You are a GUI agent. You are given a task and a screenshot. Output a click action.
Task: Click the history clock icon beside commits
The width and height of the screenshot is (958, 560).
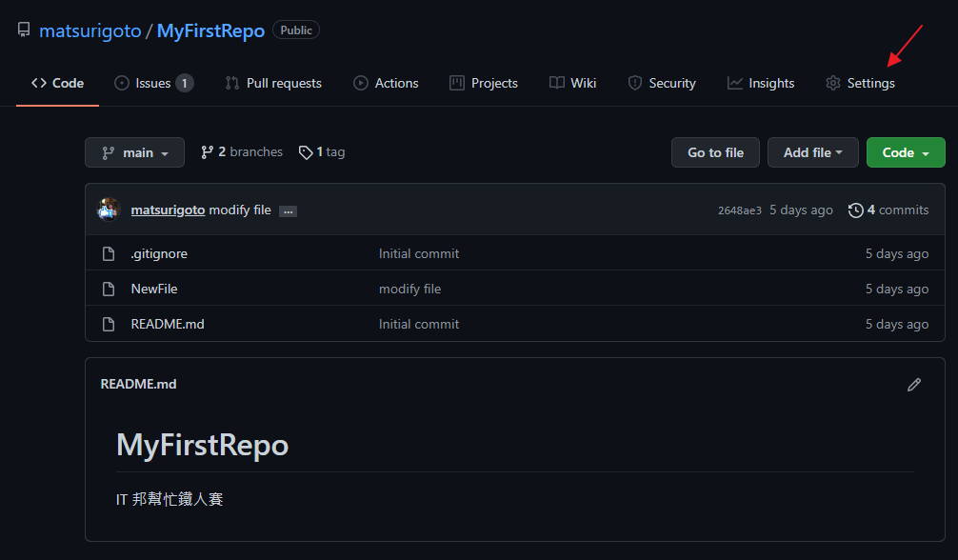tap(856, 210)
